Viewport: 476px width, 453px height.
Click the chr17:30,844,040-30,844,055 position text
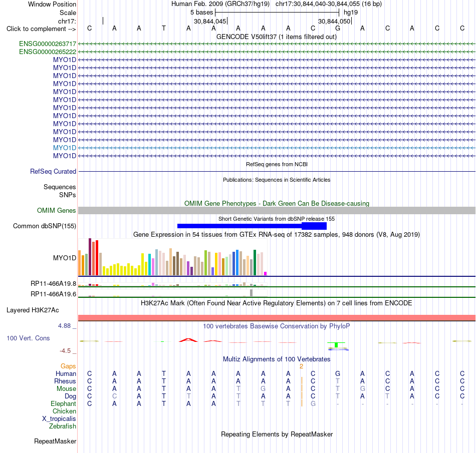click(318, 4)
